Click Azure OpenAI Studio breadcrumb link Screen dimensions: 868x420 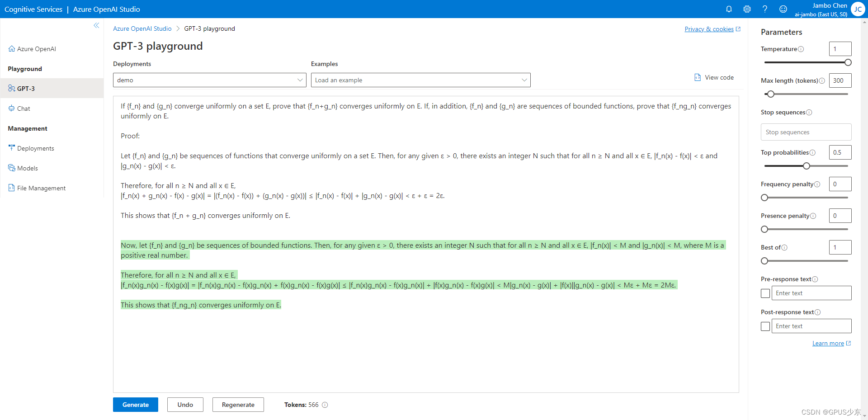(x=142, y=28)
